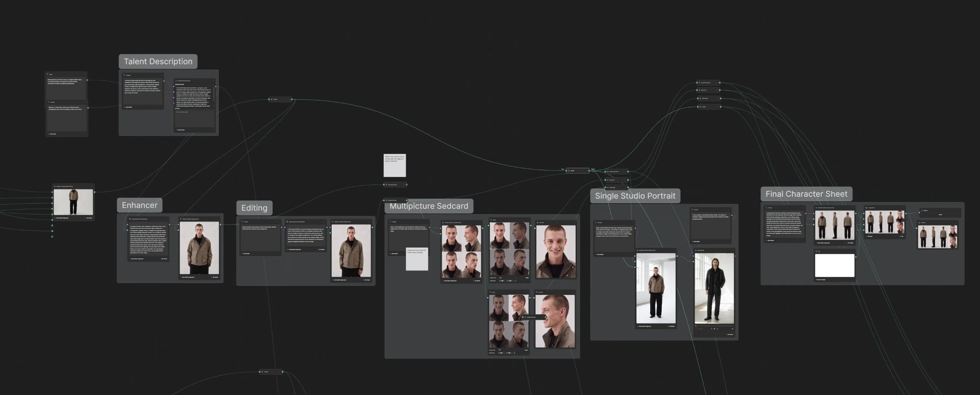
Task: Toggle the aspect lock in the upper crop node
Action: tap(515, 281)
